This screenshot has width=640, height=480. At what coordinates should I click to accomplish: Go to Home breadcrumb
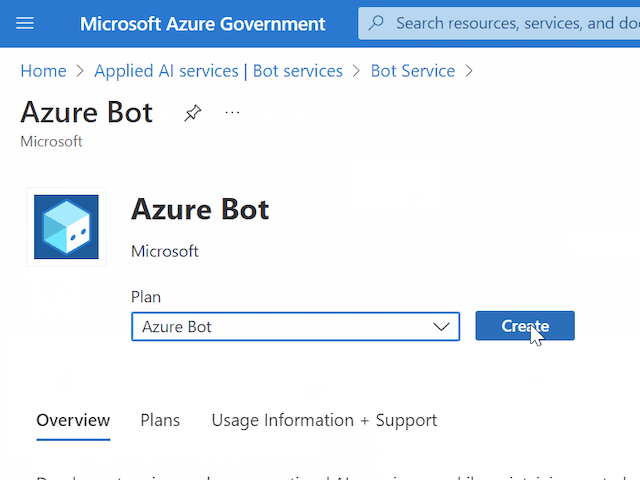pos(44,71)
